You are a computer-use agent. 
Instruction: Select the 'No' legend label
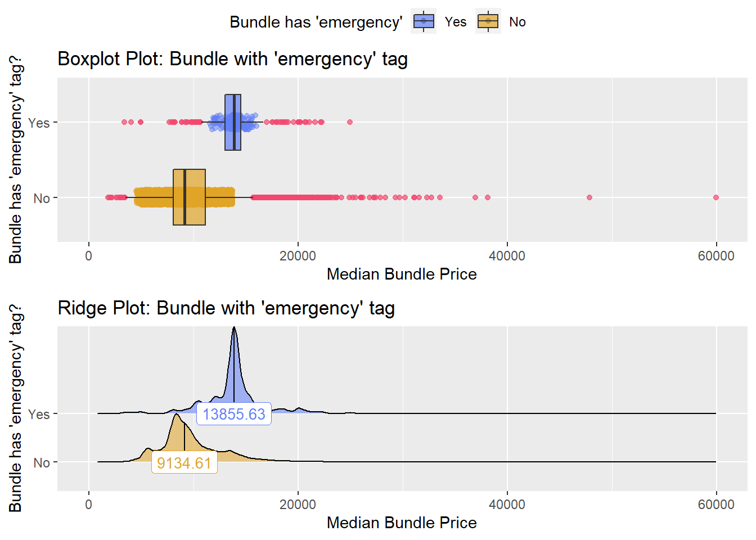click(x=517, y=22)
